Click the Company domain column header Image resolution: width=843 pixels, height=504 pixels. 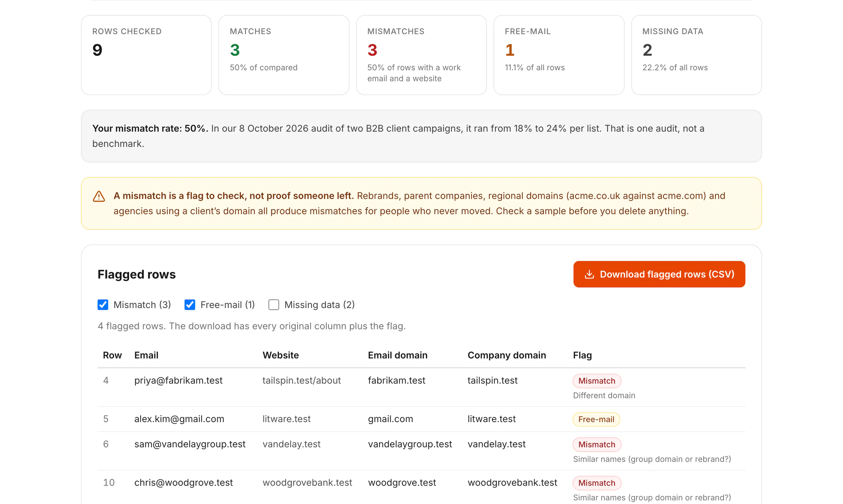tap(506, 355)
